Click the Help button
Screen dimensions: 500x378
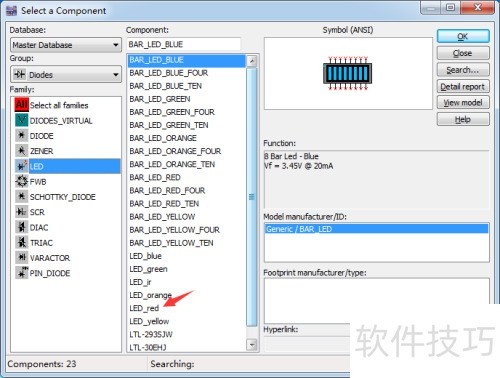463,119
